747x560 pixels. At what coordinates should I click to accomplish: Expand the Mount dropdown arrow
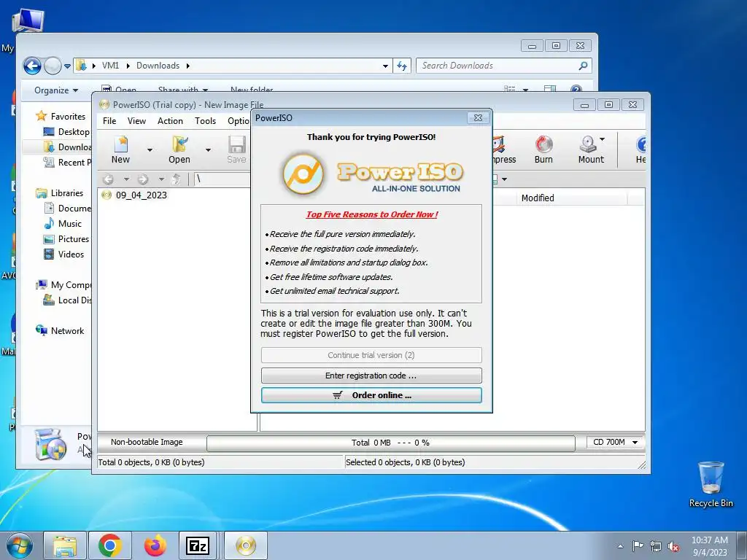coord(602,139)
